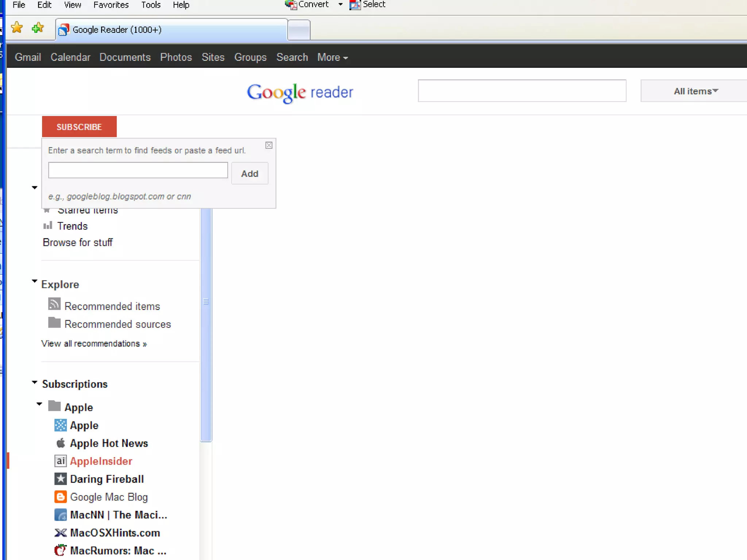Open the More menu in Google bar

(x=332, y=57)
